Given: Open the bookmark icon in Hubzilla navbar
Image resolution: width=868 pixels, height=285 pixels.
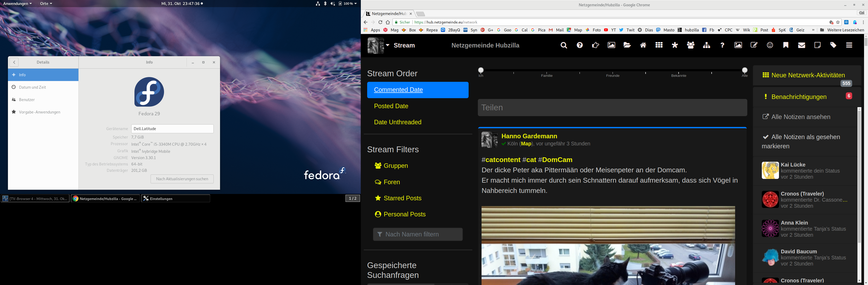Looking at the screenshot, I should click(x=785, y=45).
